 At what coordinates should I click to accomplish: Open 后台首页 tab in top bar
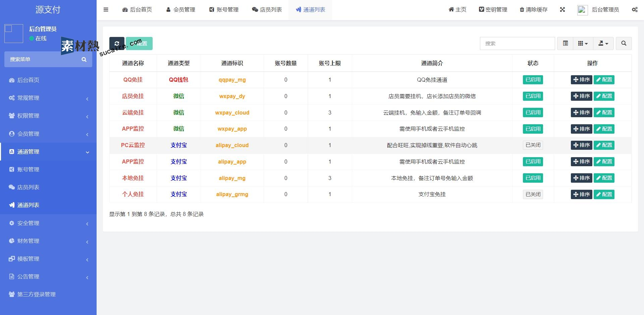[x=137, y=10]
